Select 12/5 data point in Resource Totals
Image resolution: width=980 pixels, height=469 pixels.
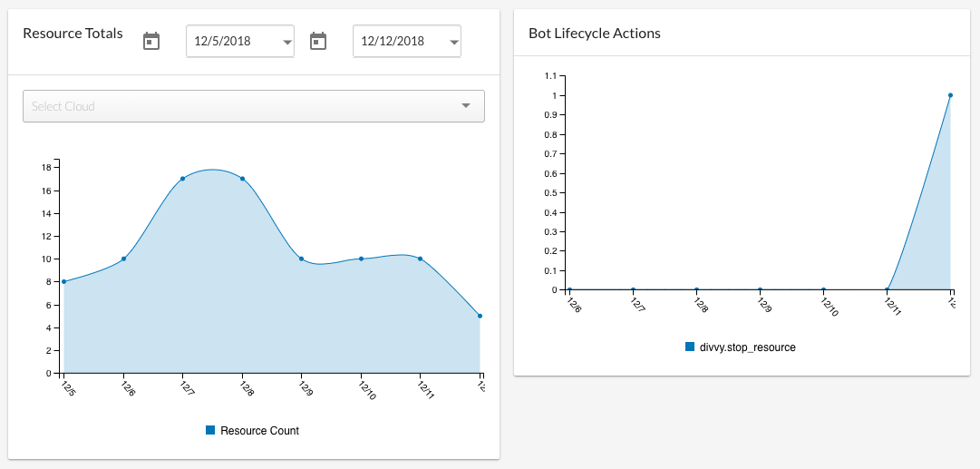63,281
